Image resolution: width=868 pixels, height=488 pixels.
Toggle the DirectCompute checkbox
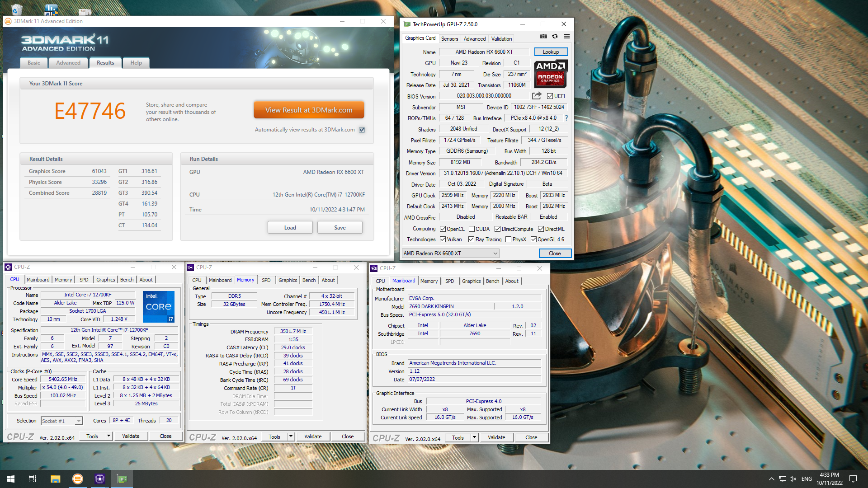498,229
